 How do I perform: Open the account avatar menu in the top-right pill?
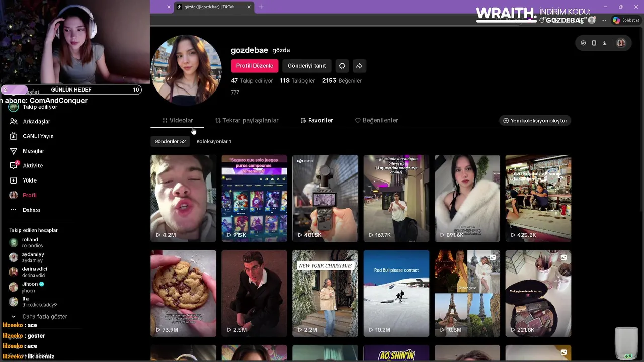[x=621, y=43]
